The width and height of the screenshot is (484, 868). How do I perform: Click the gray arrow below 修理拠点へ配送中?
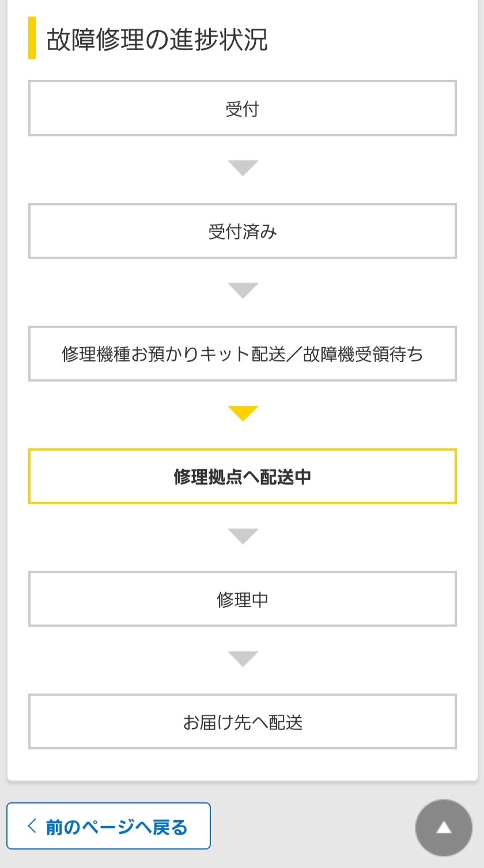243,536
